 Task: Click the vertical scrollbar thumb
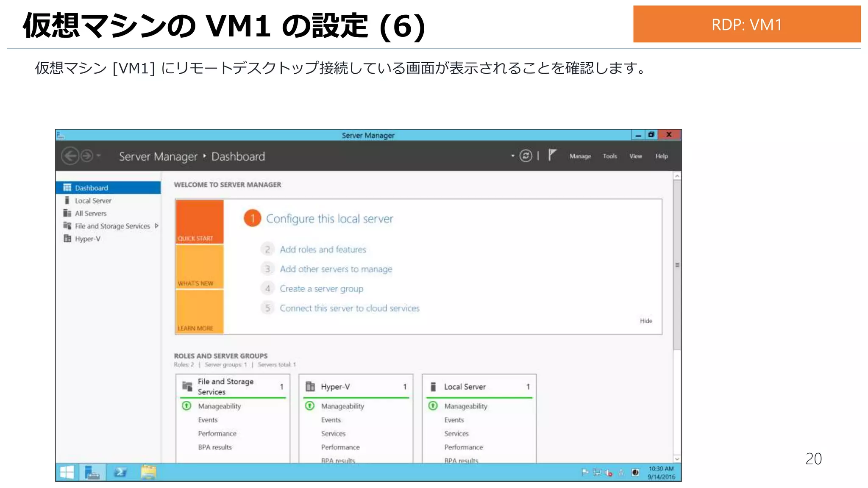(x=677, y=265)
